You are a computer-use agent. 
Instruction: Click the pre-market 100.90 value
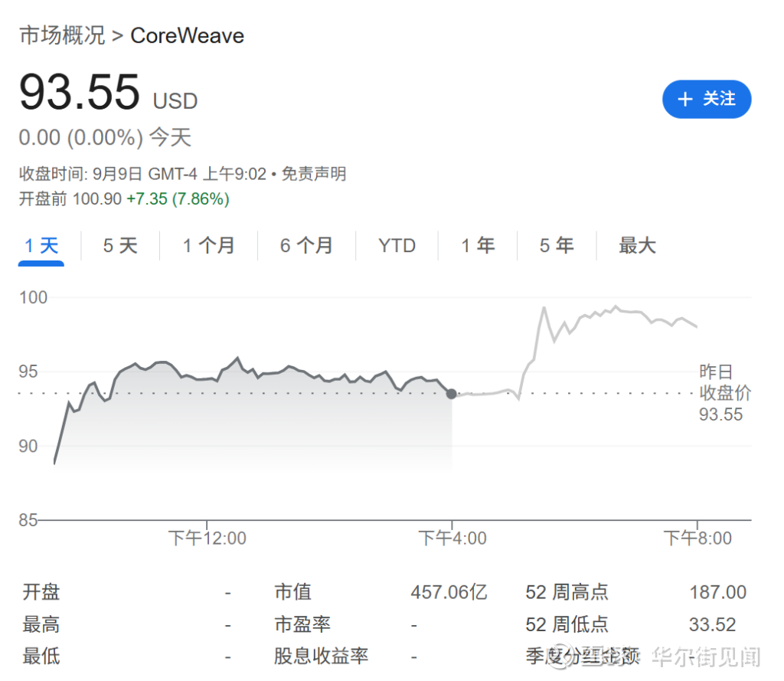click(97, 199)
